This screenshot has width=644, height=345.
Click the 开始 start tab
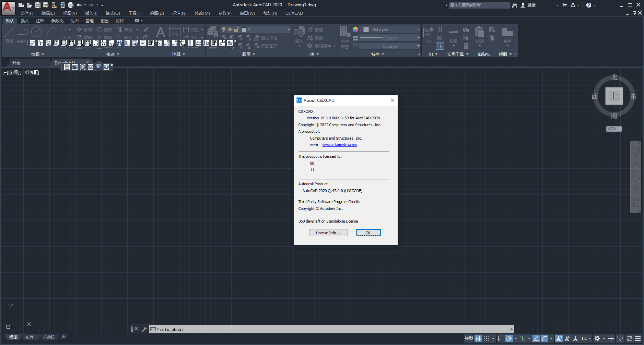click(x=16, y=63)
